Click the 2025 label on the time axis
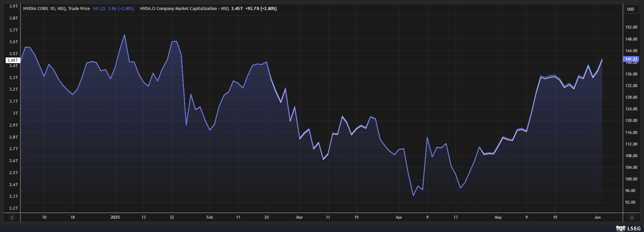This screenshot has width=644, height=232. 115,217
